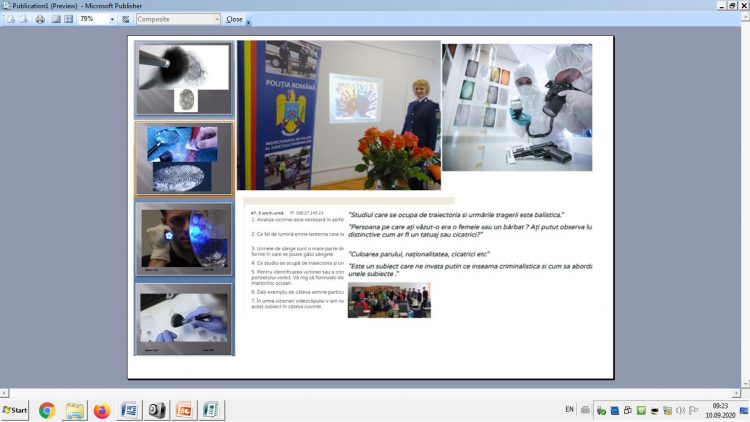Open the Windows Start menu

tap(16, 410)
